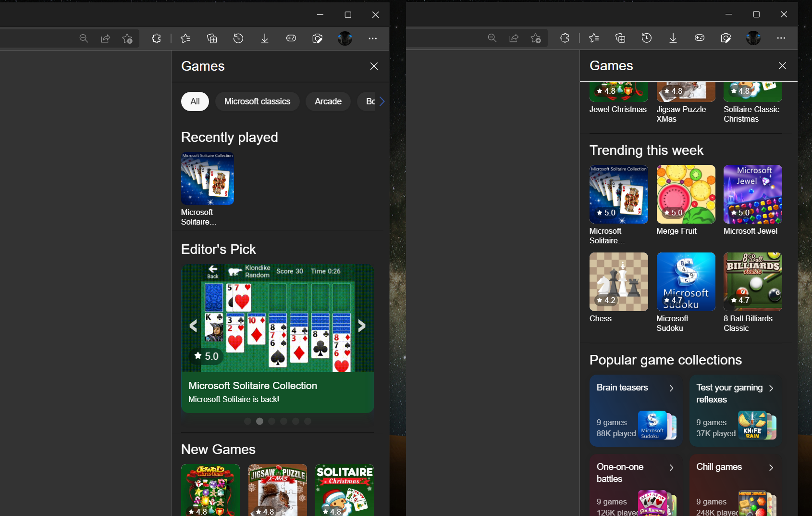Open the Downloads panel
Viewport: 812px width, 516px height.
[x=264, y=38]
